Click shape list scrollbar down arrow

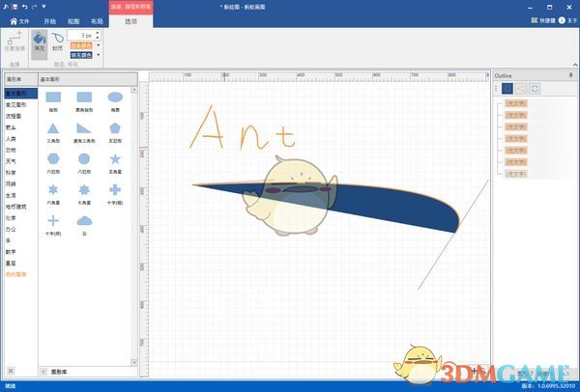134,363
